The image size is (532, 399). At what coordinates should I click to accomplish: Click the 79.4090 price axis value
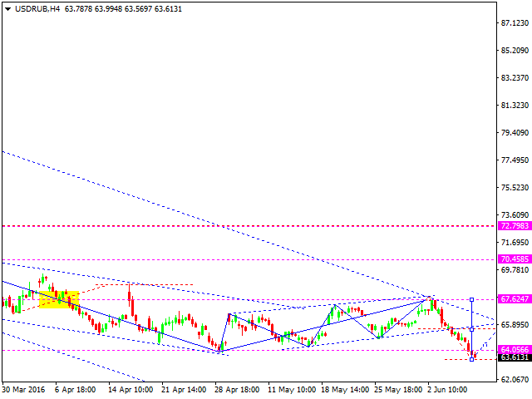[515, 132]
